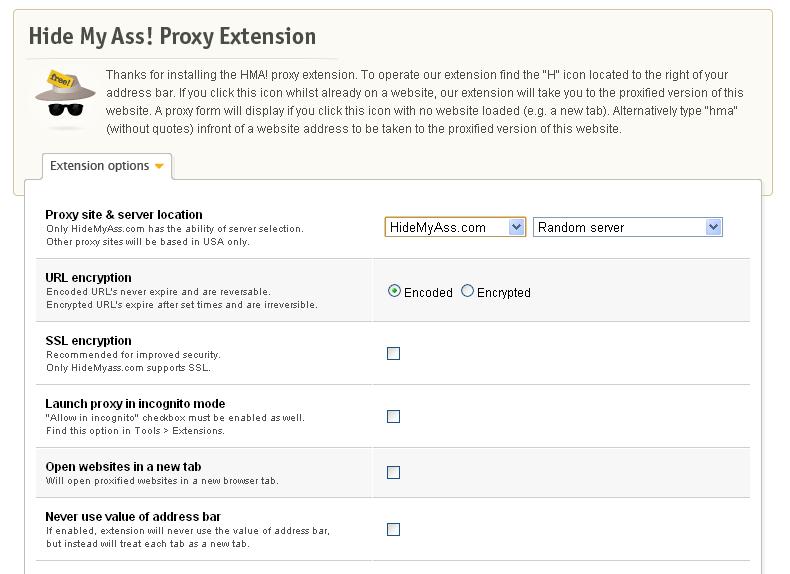Click the arrow button of Random server dropdown
This screenshot has height=574, width=790.
(x=713, y=227)
